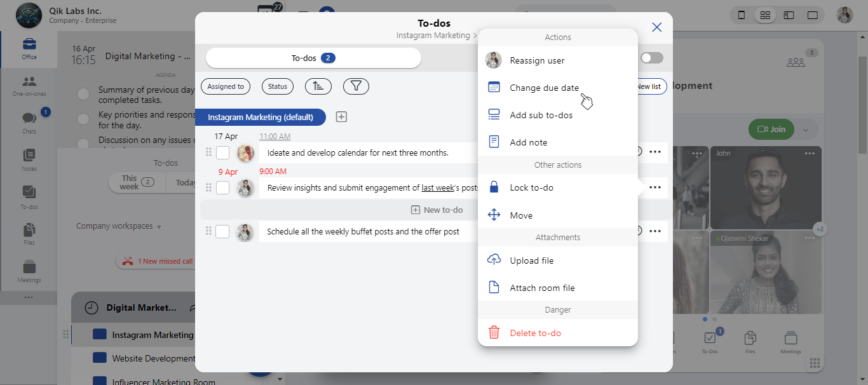
Task: Open Files in the left sidebar
Action: 29,234
